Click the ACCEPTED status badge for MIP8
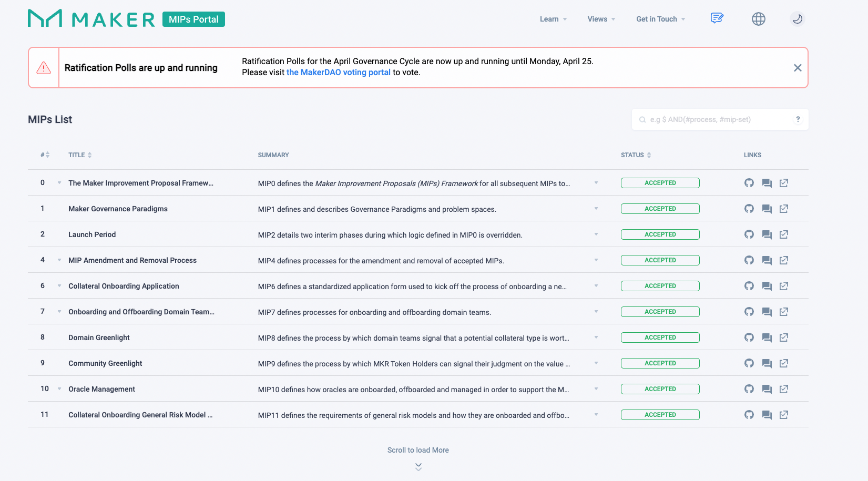Image resolution: width=868 pixels, height=481 pixels. coord(660,337)
